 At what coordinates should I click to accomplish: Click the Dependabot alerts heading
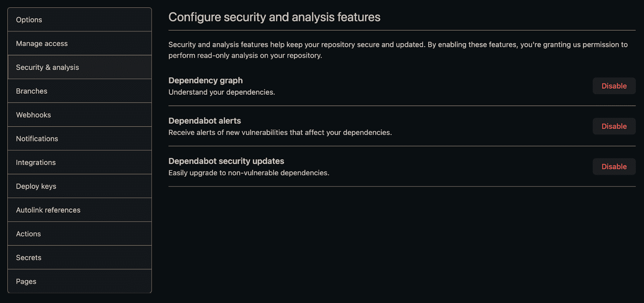pyautogui.click(x=204, y=121)
